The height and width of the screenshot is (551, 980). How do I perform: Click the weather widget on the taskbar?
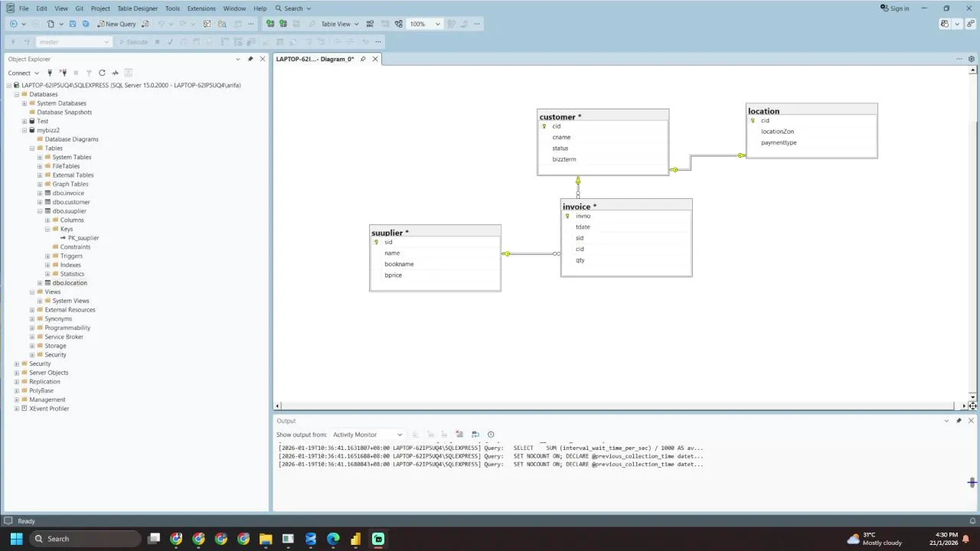point(875,539)
